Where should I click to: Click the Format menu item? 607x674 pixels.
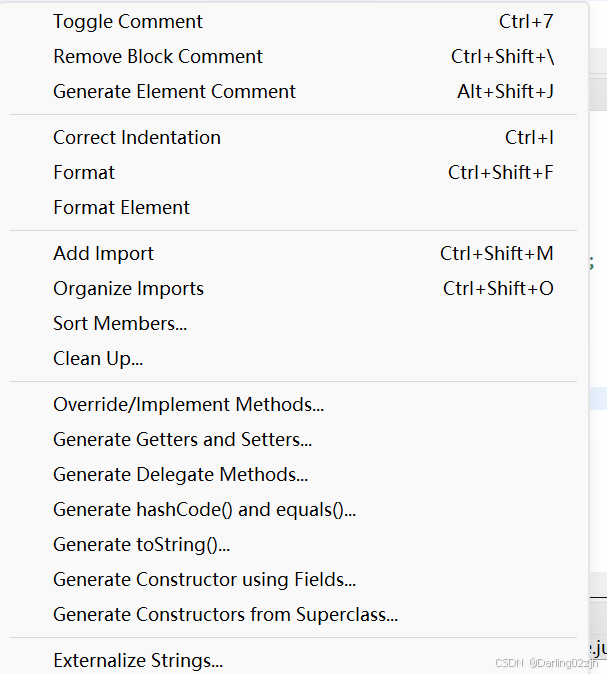click(84, 172)
